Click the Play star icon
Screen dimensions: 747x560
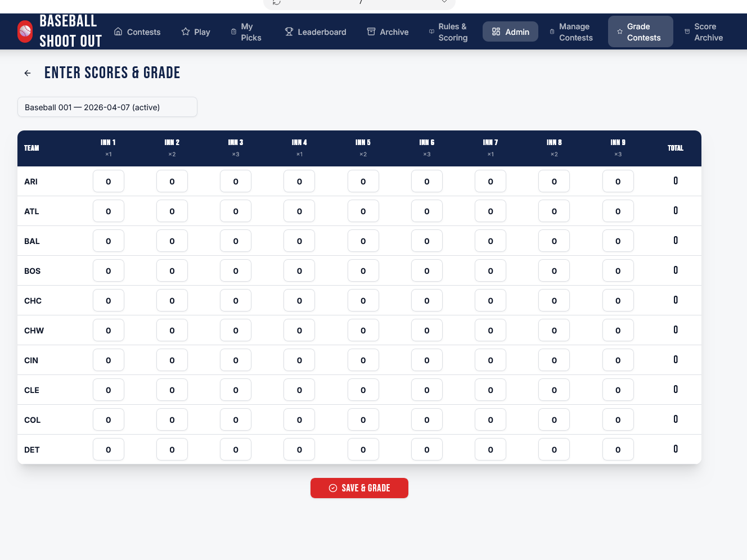tap(186, 31)
